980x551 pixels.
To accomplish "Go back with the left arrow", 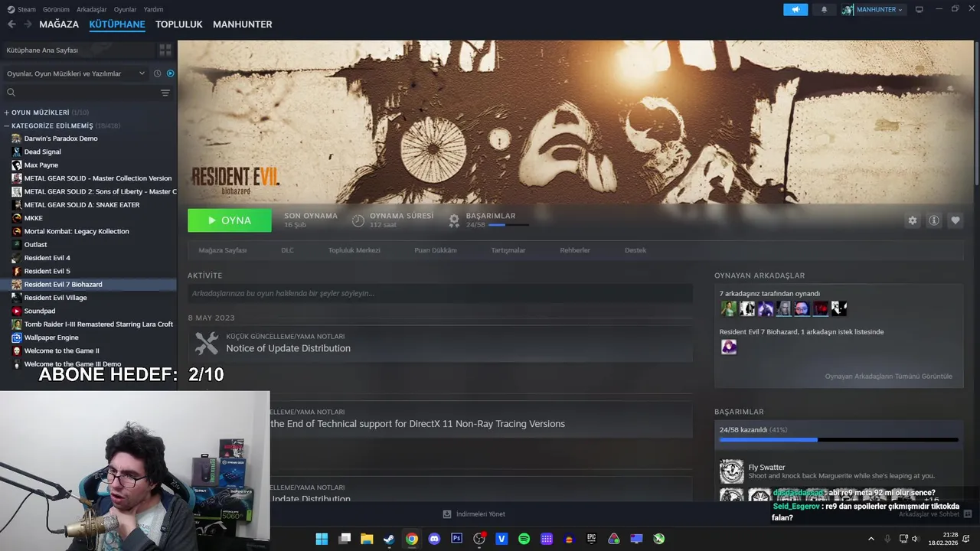I will [x=11, y=24].
